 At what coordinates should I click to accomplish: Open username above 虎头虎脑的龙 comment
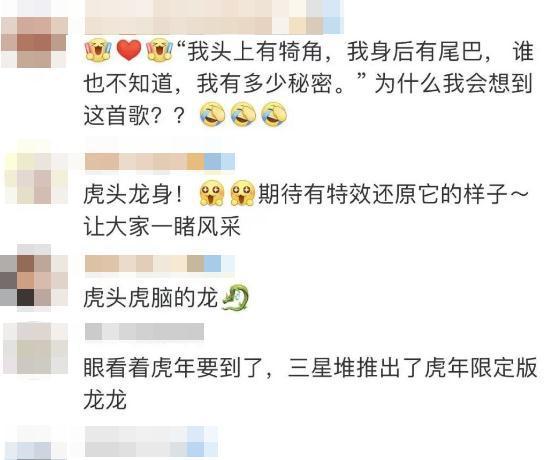coord(160,264)
